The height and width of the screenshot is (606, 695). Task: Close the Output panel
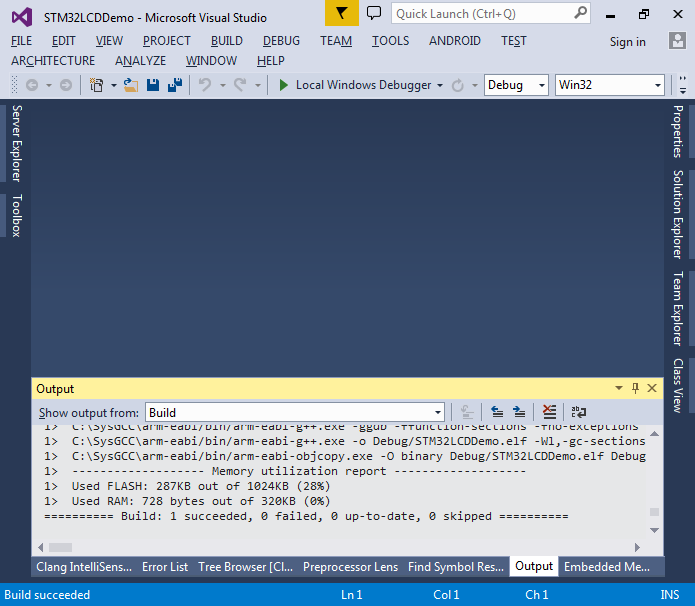652,388
